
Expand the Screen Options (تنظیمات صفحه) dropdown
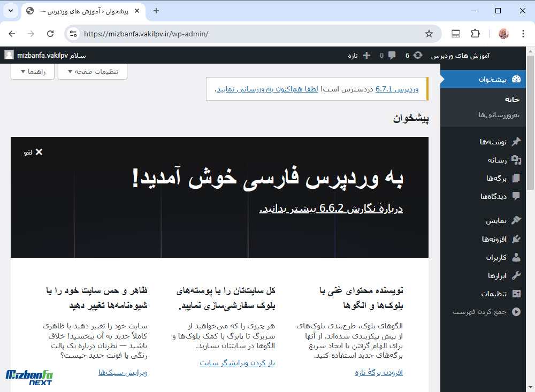tap(93, 71)
